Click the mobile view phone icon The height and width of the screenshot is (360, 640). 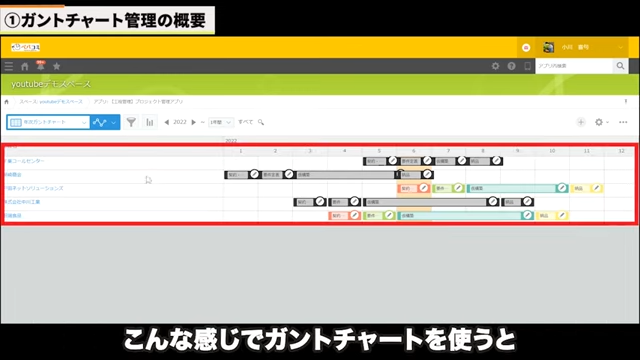coord(527,66)
